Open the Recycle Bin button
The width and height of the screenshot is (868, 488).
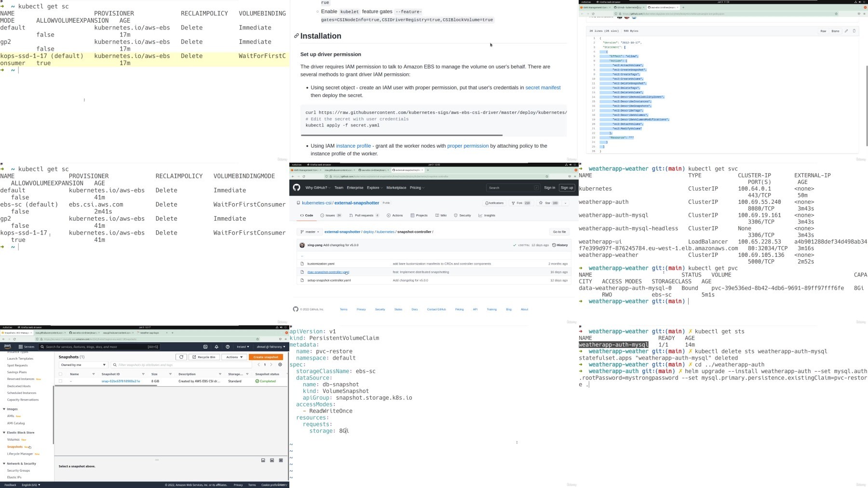coord(204,357)
